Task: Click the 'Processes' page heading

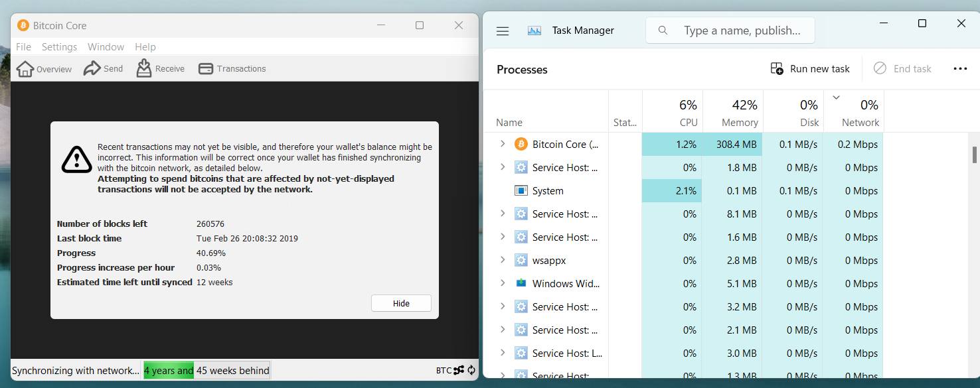Action: click(x=522, y=70)
